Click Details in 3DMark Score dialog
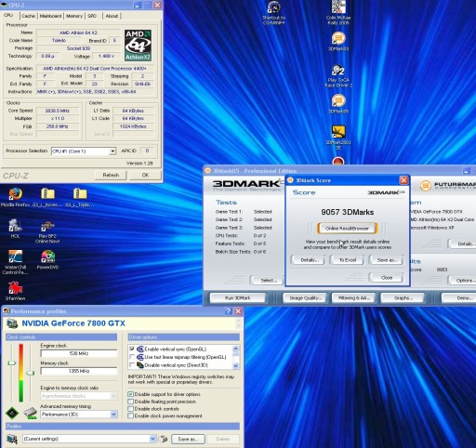This screenshot has width=476, height=448. [309, 260]
